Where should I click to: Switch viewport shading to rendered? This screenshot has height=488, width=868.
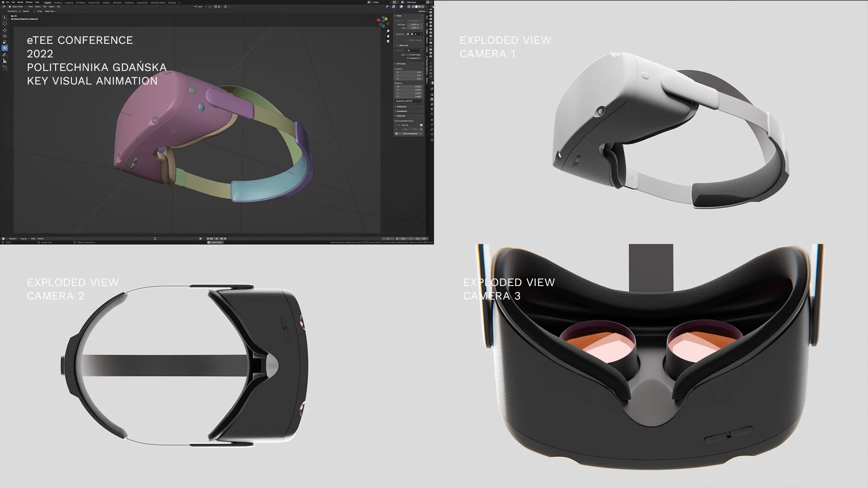(423, 7)
